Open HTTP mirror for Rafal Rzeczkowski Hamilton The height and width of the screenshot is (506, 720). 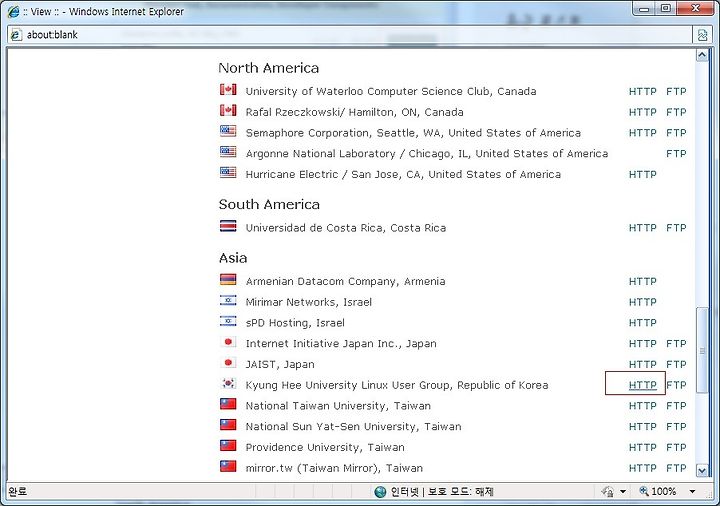(x=642, y=112)
